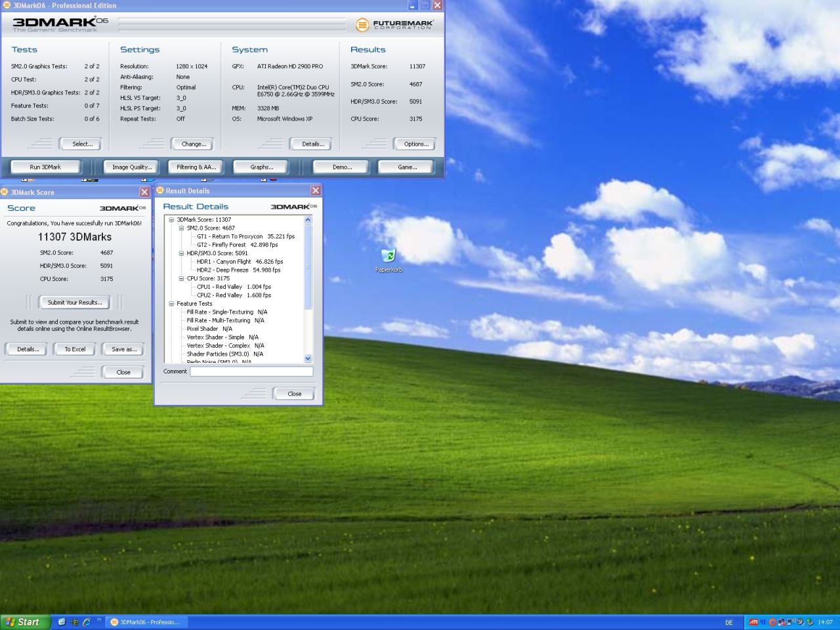Click the Safely Remove Hardware tray icon
Screen dimensions: 840x630
pos(810,622)
